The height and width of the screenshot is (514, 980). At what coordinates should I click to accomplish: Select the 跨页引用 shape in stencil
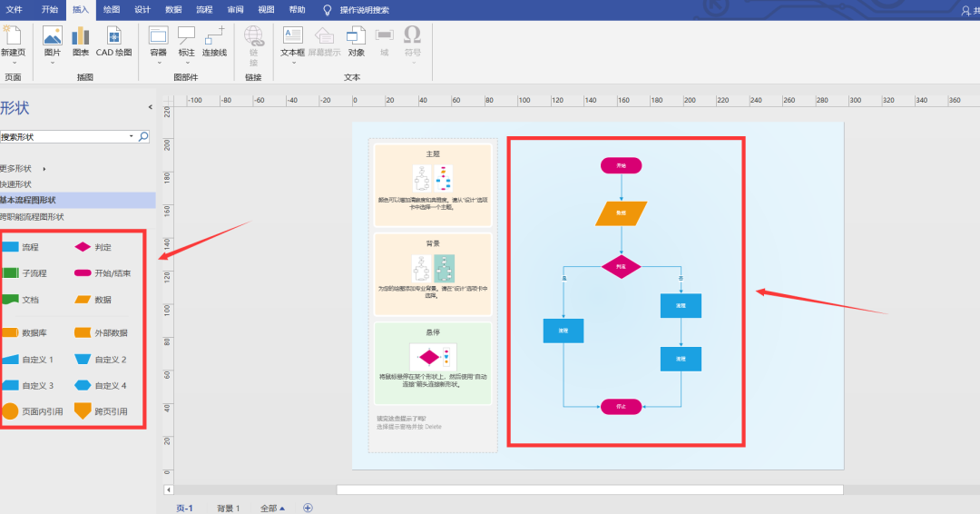click(x=83, y=410)
